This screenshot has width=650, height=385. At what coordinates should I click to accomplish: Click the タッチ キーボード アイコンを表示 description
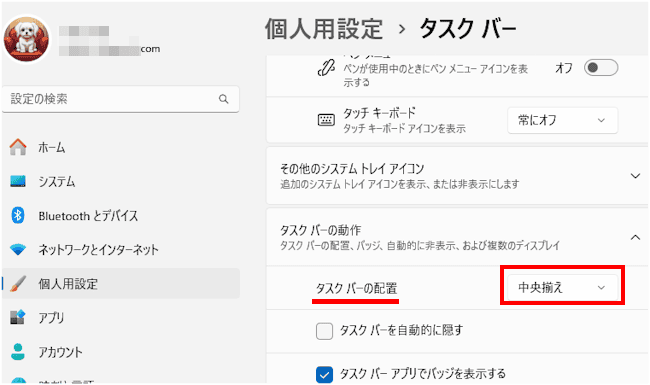404,129
